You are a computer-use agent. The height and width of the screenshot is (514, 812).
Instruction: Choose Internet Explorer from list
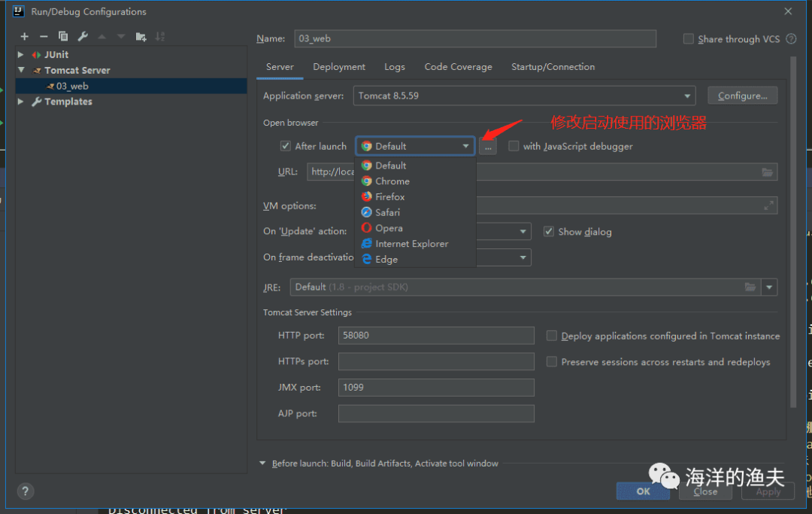pyautogui.click(x=415, y=244)
